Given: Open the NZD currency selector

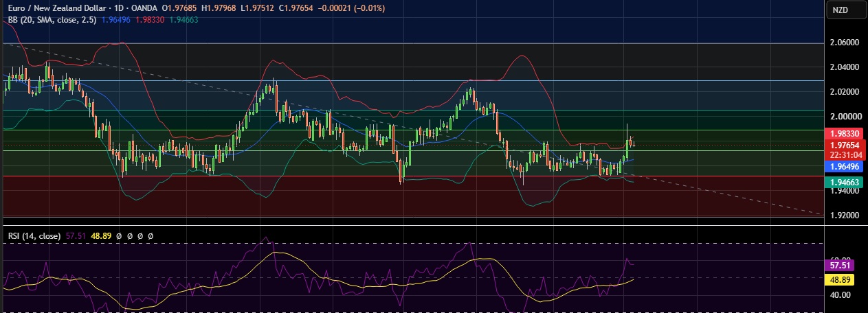Looking at the screenshot, I should pyautogui.click(x=840, y=10).
